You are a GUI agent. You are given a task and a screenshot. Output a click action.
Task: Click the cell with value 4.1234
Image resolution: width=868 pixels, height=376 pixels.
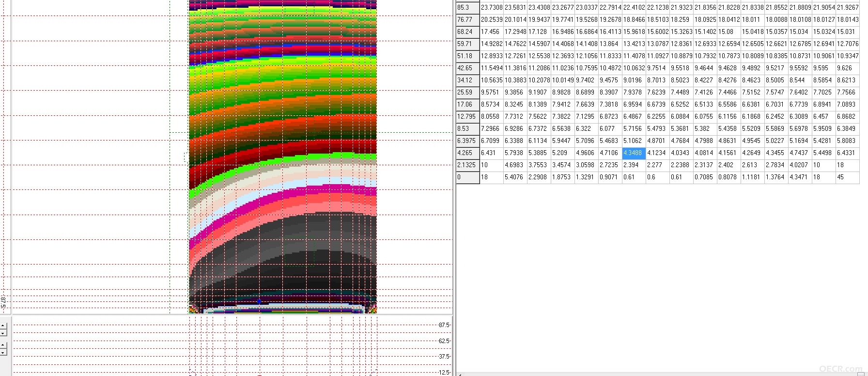[658, 153]
